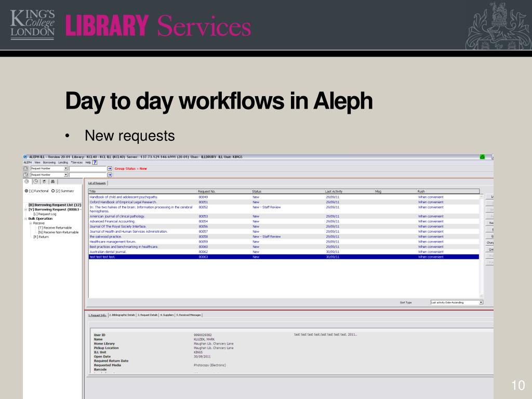Open the Borrowing menu
Screen dimensions: 532x399
[49, 163]
